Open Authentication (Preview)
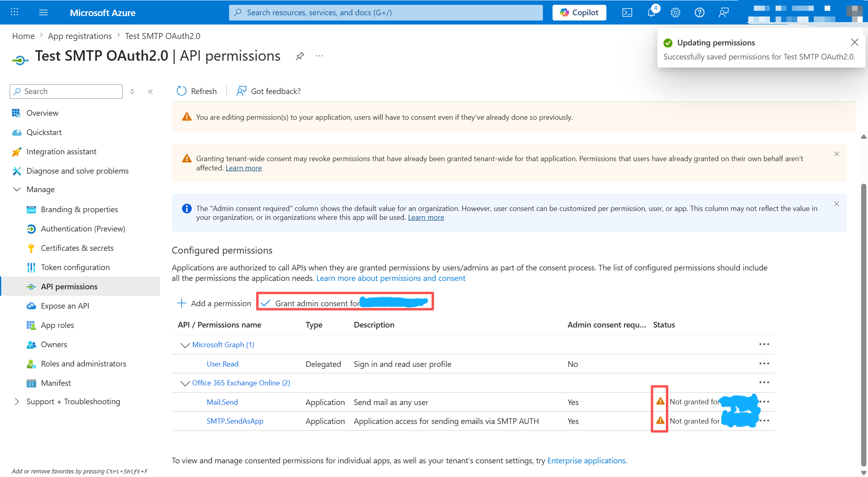Viewport: 868px width, 477px height. (83, 229)
